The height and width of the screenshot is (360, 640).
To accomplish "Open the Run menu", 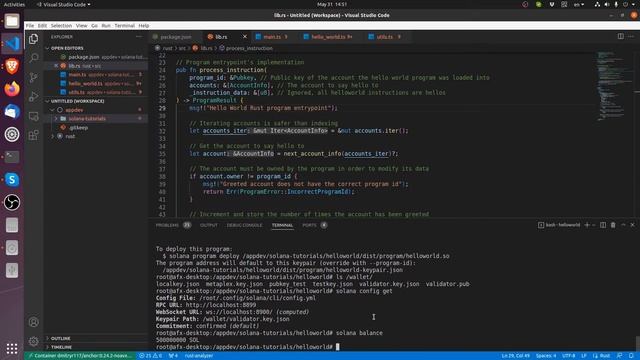I will 106,25.
